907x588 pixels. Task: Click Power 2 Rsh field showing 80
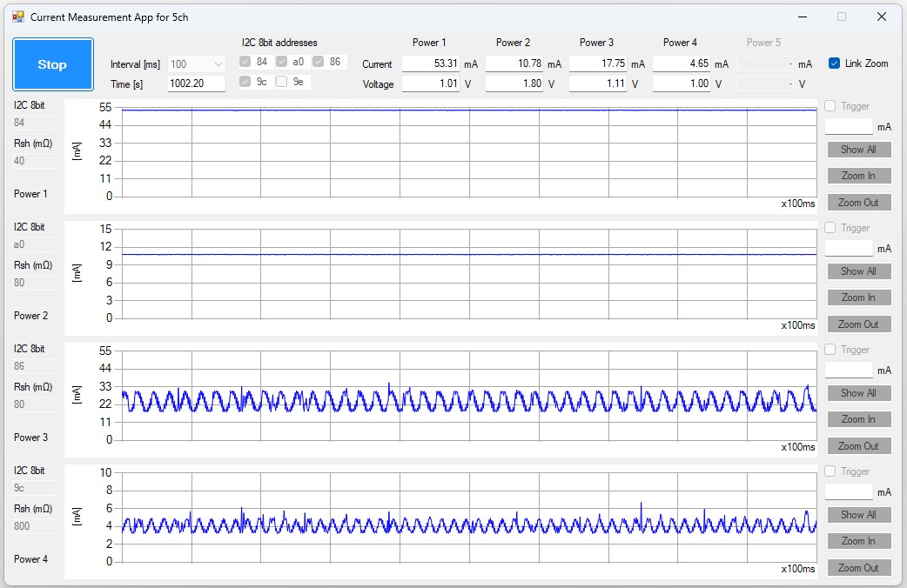coord(34,283)
